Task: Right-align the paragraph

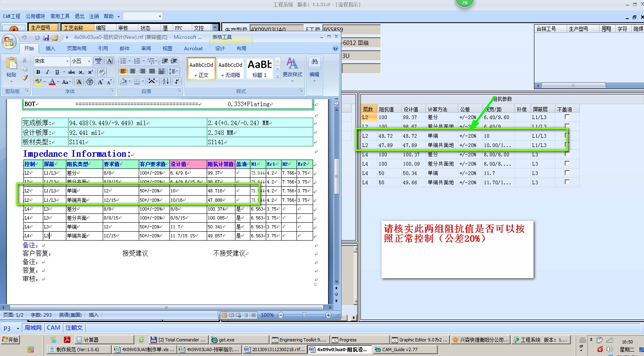Action: click(142, 71)
